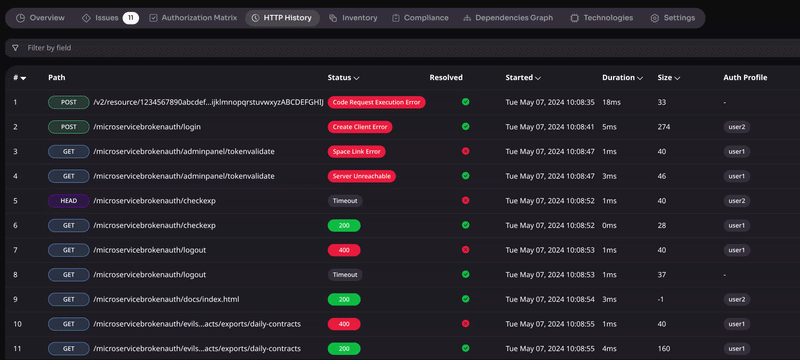Open the Started column sort chevron
The height and width of the screenshot is (360, 800).
[x=538, y=78]
